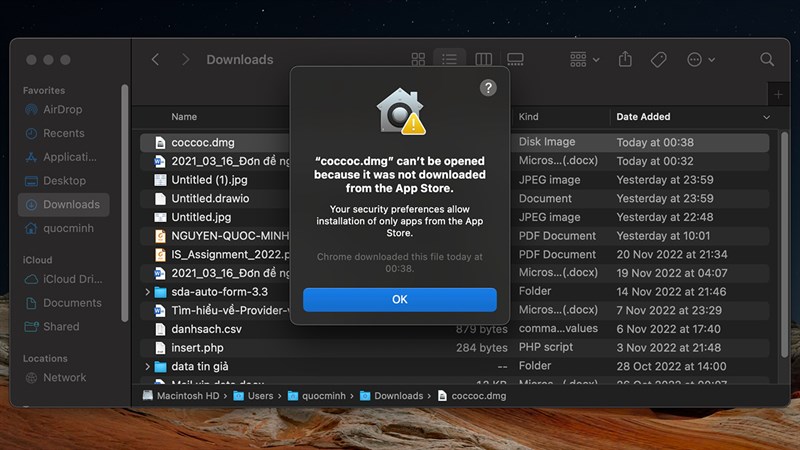Select coccoc.dmg file row

[454, 142]
